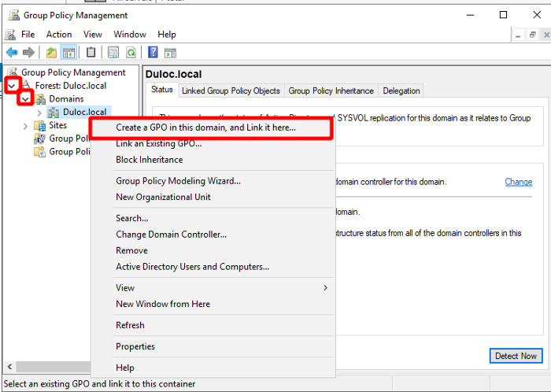Click the left arrow of horizontal scrollbar
This screenshot has width=551, height=392.
[9, 367]
